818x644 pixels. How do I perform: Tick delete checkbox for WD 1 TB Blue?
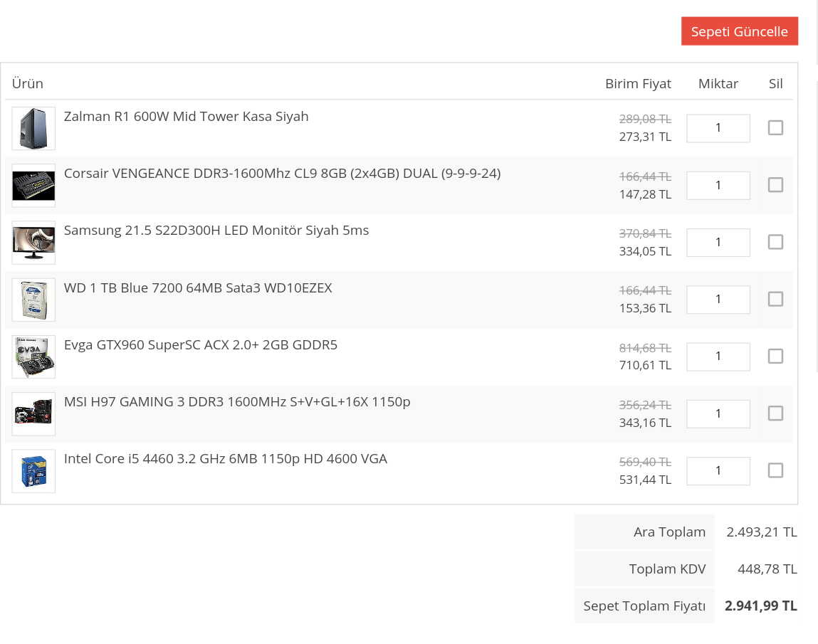(x=775, y=299)
